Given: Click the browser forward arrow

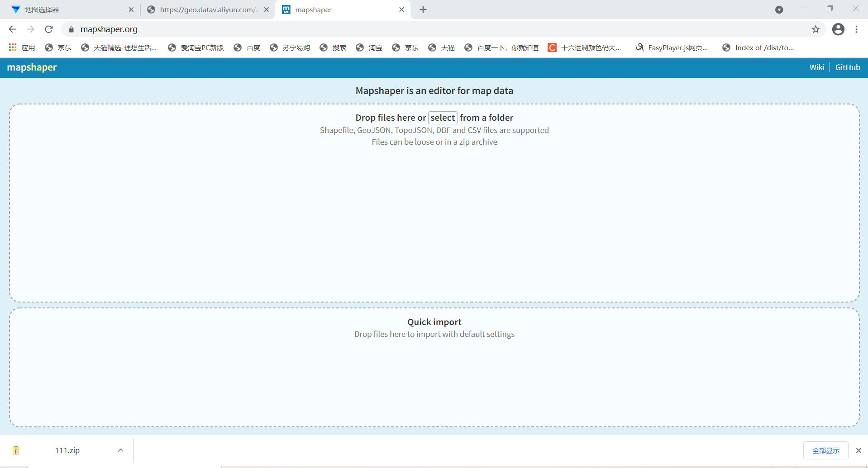Looking at the screenshot, I should (x=30, y=29).
